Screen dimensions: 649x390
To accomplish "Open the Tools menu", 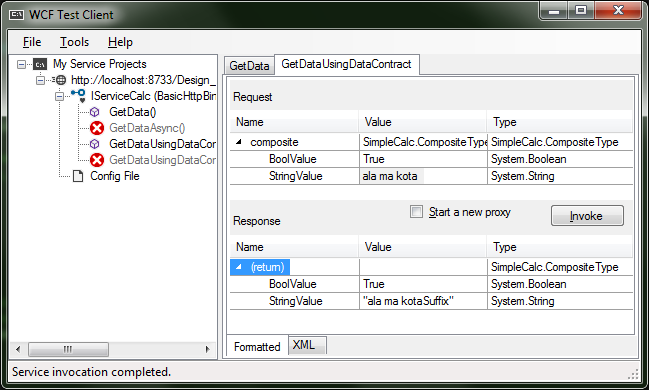I will [x=74, y=42].
